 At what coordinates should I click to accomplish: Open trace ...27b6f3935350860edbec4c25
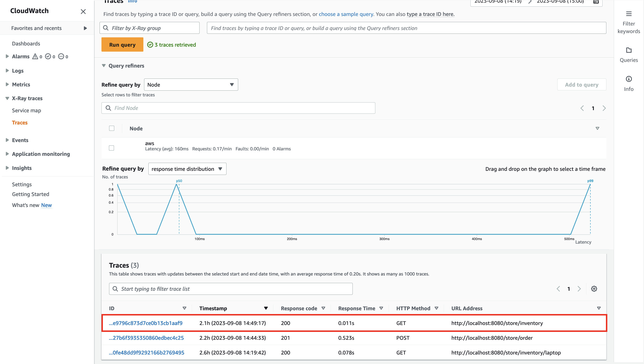coord(146,338)
